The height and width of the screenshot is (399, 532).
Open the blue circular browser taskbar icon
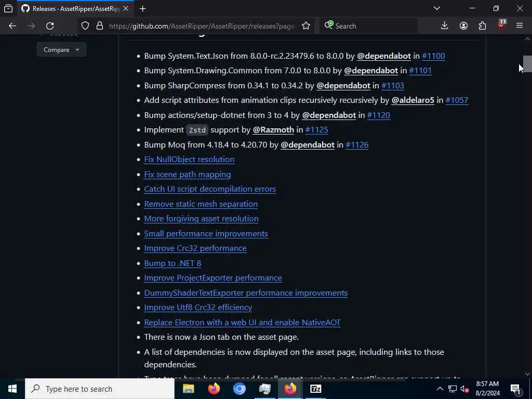pyautogui.click(x=239, y=389)
